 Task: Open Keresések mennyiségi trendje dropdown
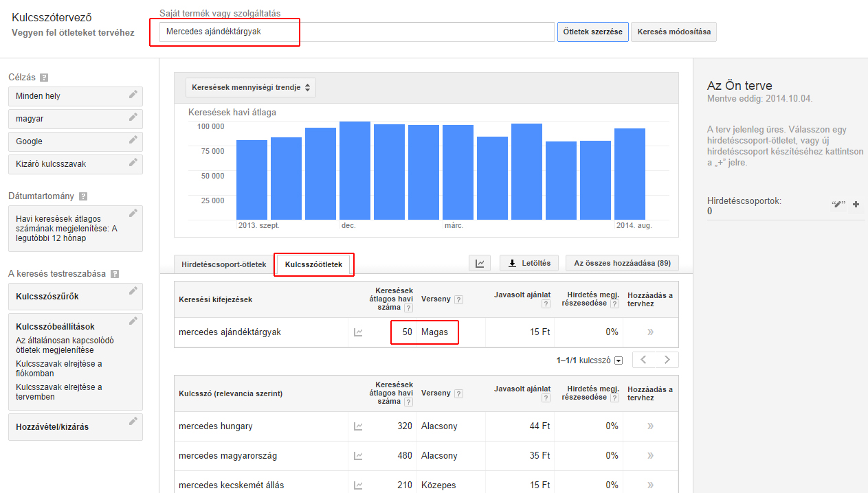pyautogui.click(x=251, y=87)
